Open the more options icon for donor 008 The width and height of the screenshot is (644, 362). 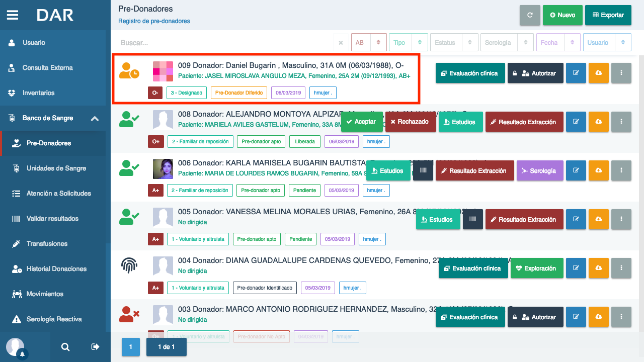tap(621, 122)
